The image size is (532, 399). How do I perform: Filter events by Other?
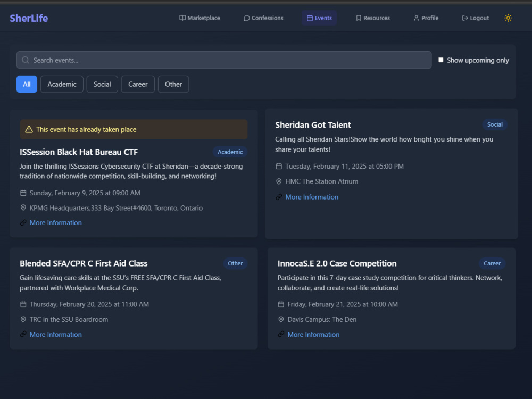pyautogui.click(x=173, y=84)
